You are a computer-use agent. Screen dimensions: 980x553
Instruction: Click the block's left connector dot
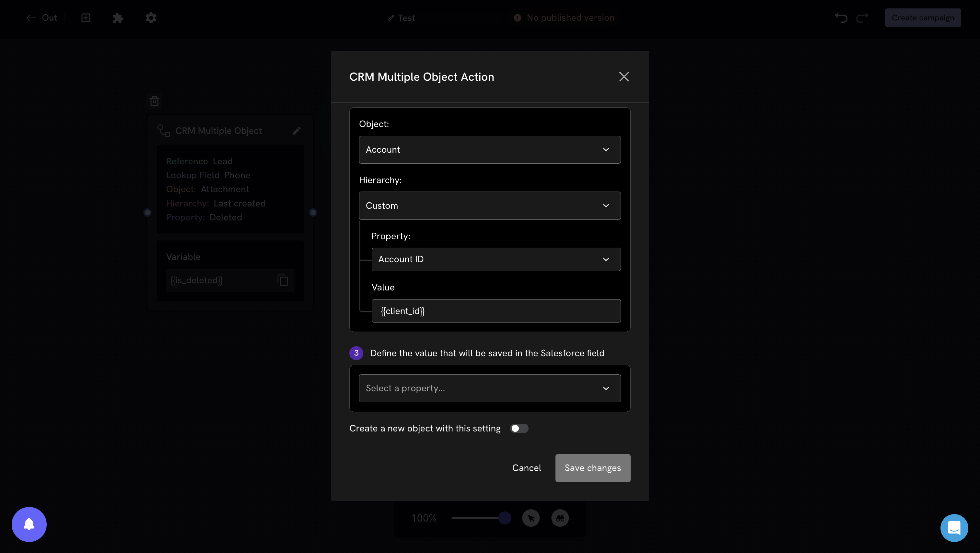(x=147, y=212)
